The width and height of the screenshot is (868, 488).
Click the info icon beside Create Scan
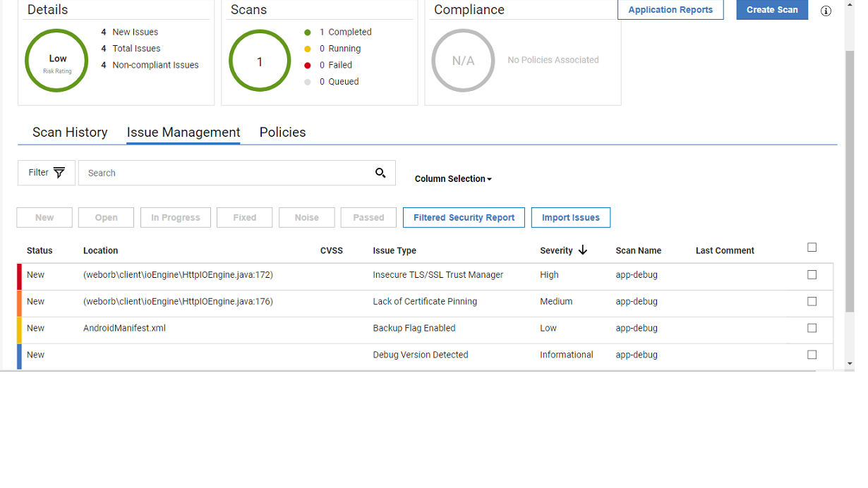826,11
